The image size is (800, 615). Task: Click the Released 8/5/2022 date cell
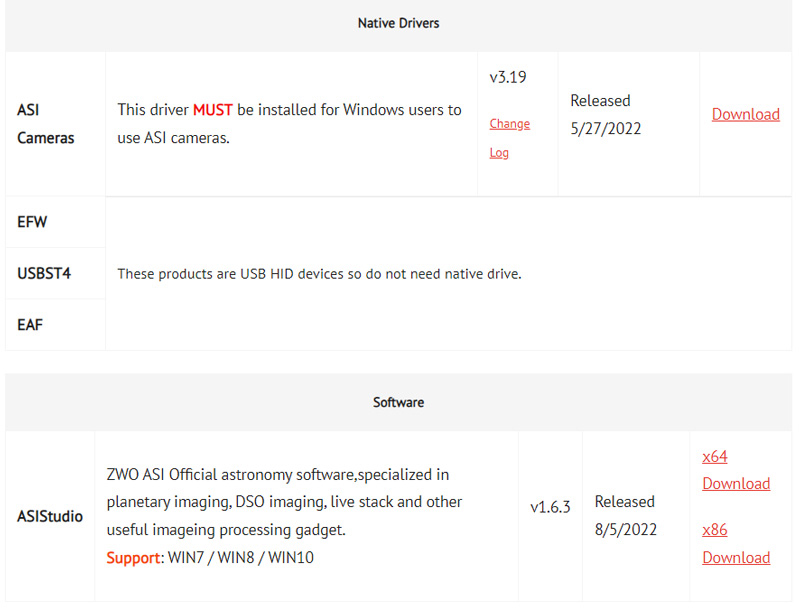point(626,515)
